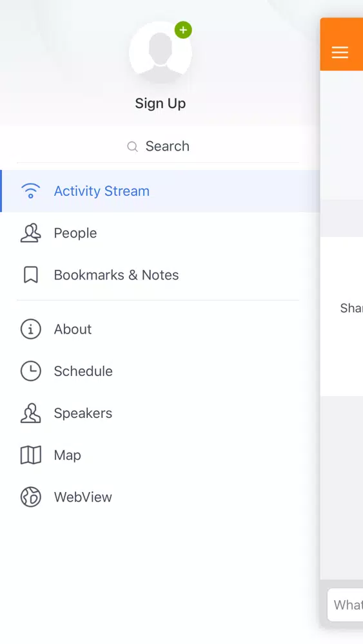Viewport: 363px width, 644px height.
Task: Click the About info icon
Action: [31, 329]
